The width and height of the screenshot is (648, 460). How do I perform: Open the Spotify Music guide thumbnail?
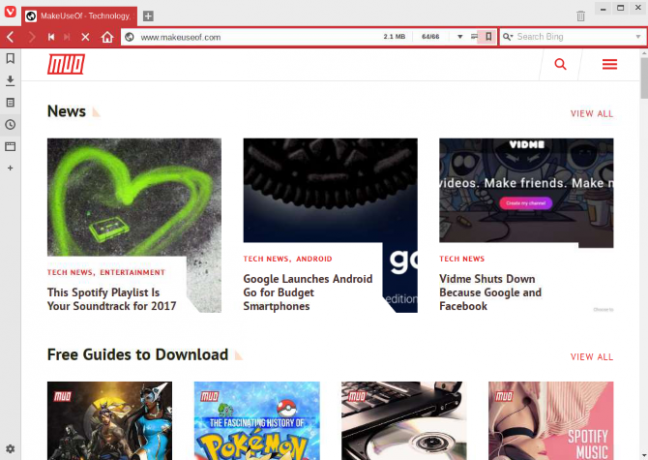pyautogui.click(x=551, y=420)
